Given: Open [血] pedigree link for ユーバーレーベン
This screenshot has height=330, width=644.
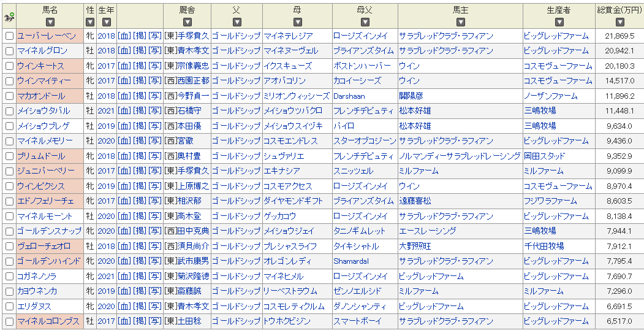Looking at the screenshot, I should pos(124,36).
